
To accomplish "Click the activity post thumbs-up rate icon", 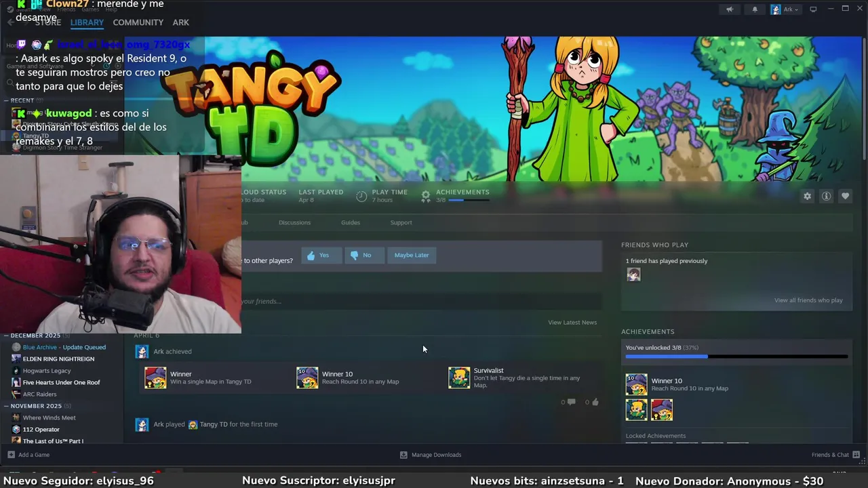I will coord(595,402).
